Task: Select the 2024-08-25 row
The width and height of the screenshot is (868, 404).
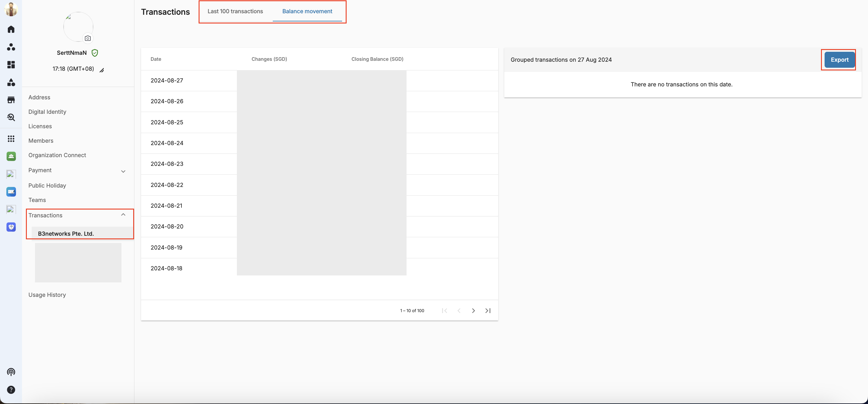Action: pos(319,122)
